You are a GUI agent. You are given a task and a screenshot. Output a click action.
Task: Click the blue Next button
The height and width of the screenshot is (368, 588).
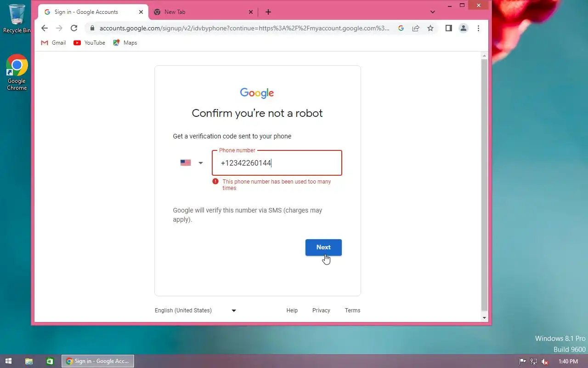coord(323,247)
